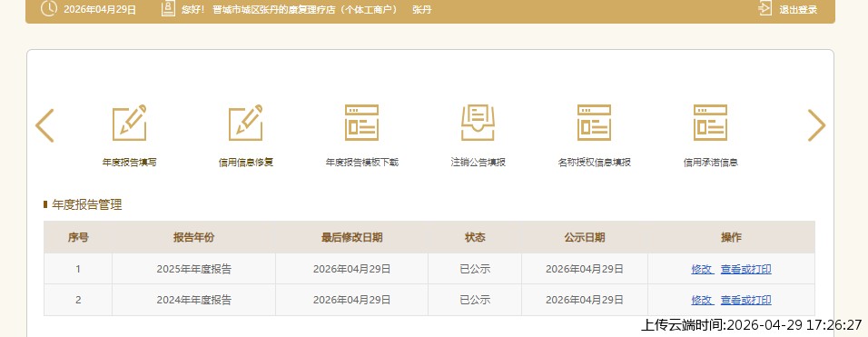
Task: Click the 操作 column header
Action: [731, 237]
